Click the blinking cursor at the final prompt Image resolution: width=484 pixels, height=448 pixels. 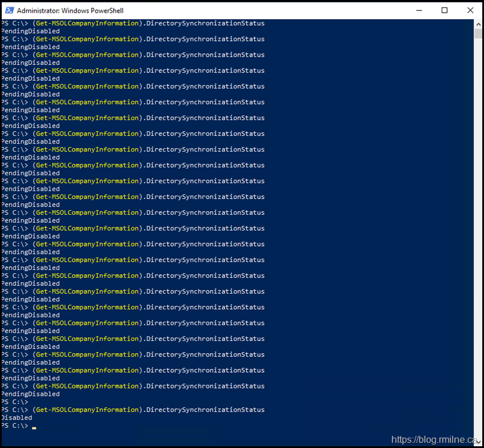(x=34, y=427)
